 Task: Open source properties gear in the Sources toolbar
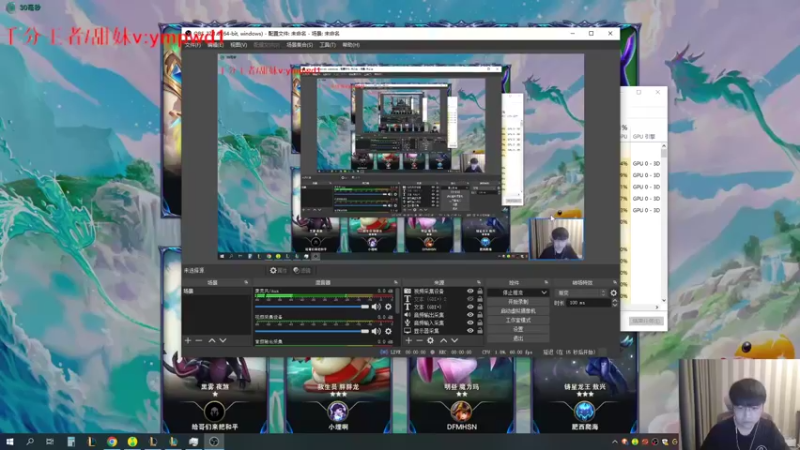(431, 340)
